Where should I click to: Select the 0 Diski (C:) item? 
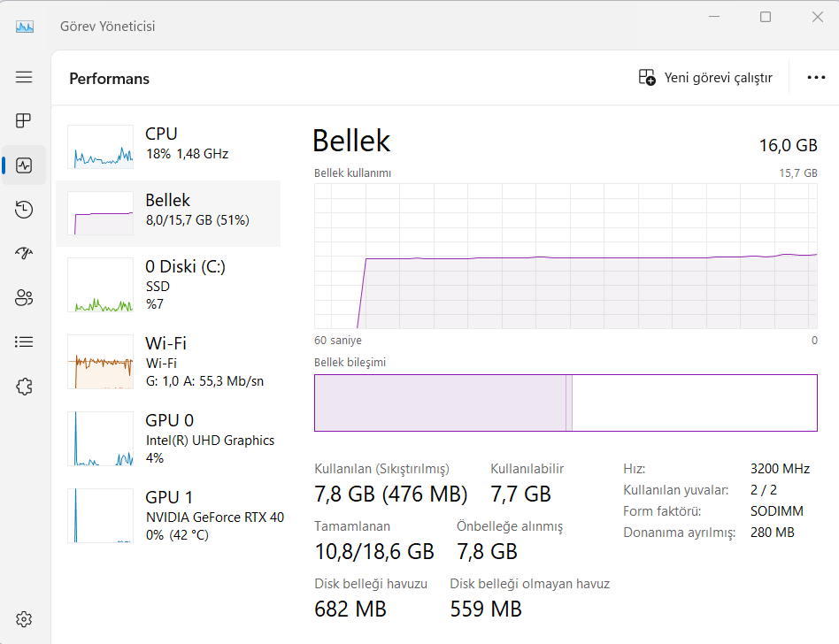coord(168,285)
